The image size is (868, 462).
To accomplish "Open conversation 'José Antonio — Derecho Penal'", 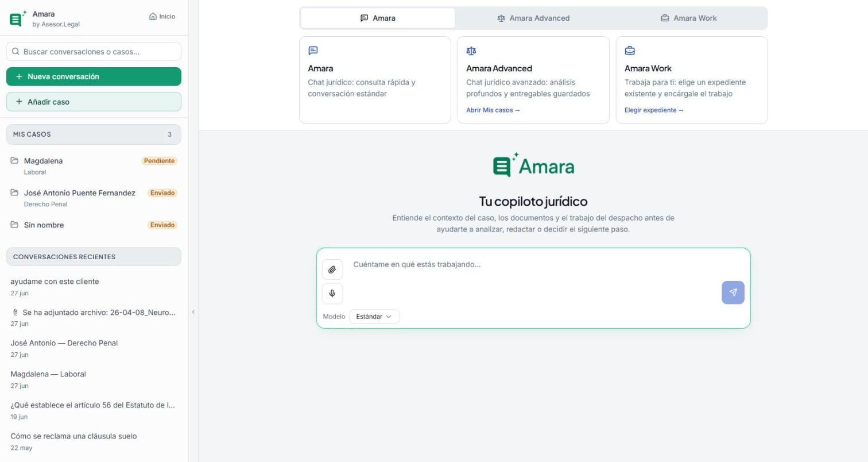I will (94, 348).
